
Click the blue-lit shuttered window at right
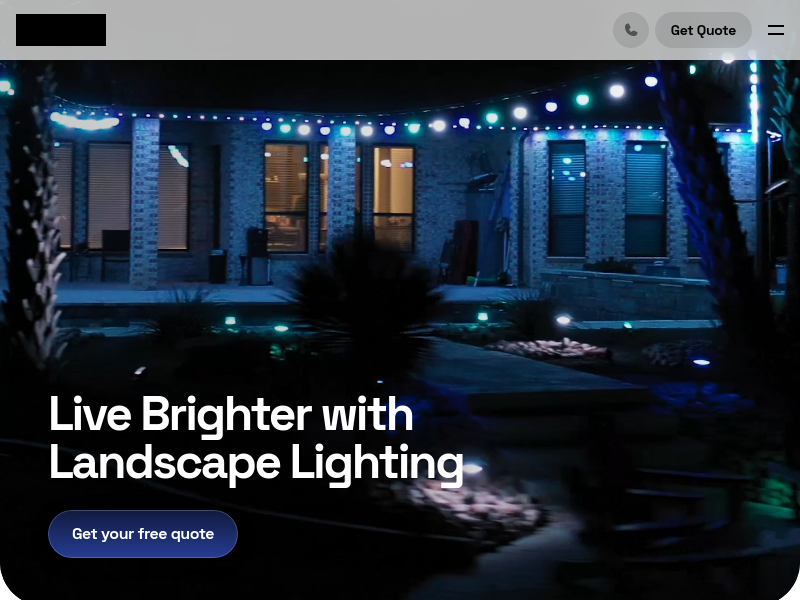(646, 199)
